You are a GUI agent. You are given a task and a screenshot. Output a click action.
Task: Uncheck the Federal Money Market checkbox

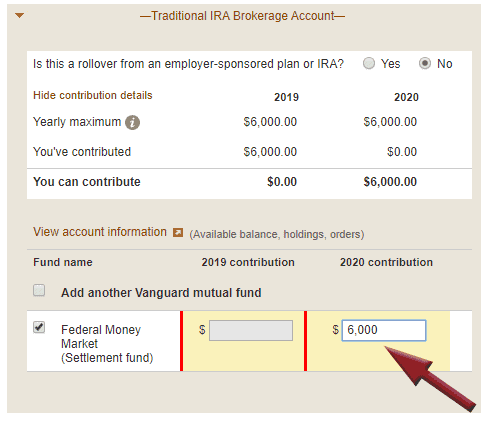pos(39,327)
